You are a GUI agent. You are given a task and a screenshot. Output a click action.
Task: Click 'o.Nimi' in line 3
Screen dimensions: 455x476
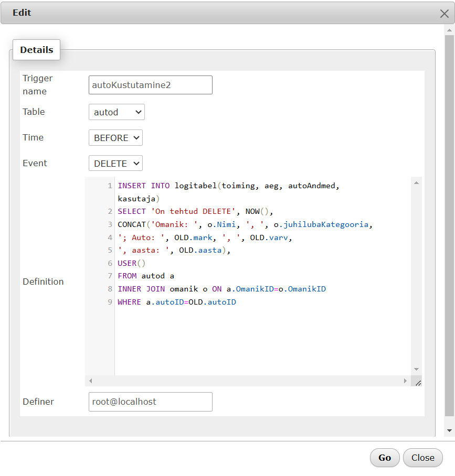coord(221,224)
